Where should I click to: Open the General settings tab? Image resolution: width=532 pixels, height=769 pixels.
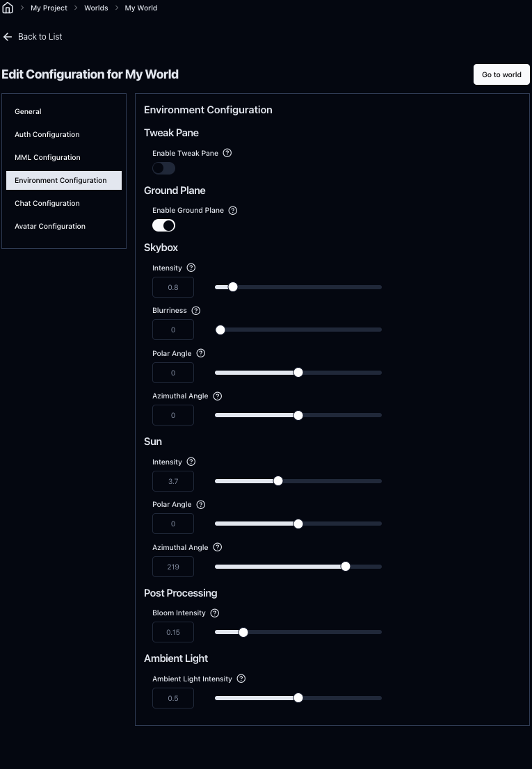[x=28, y=111]
